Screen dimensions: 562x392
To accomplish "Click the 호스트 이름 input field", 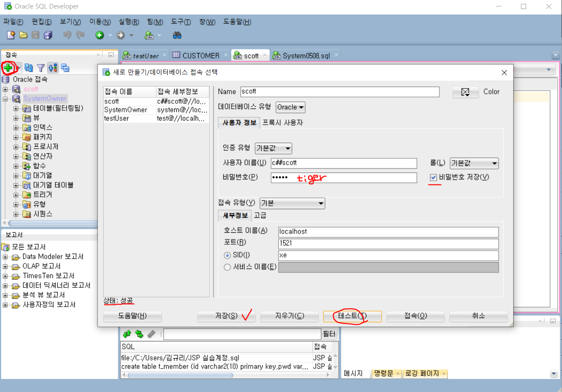I will (x=388, y=231).
